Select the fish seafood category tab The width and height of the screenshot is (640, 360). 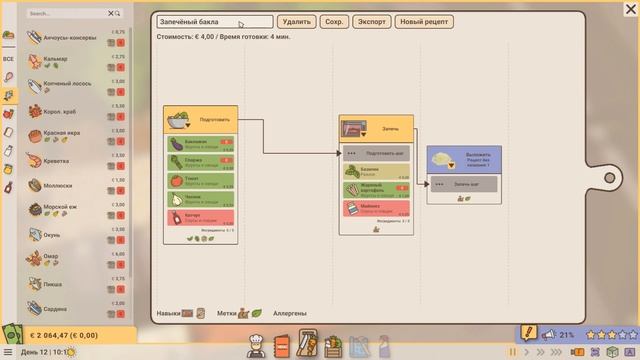[x=9, y=96]
